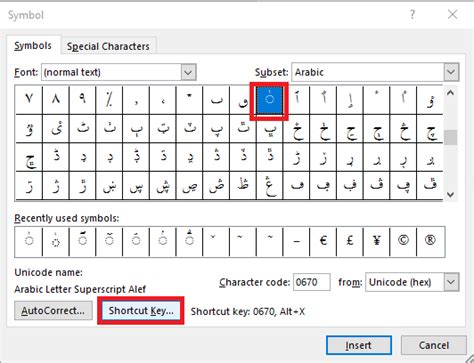Open the Font dropdown list
This screenshot has height=363, width=474.
[188, 72]
